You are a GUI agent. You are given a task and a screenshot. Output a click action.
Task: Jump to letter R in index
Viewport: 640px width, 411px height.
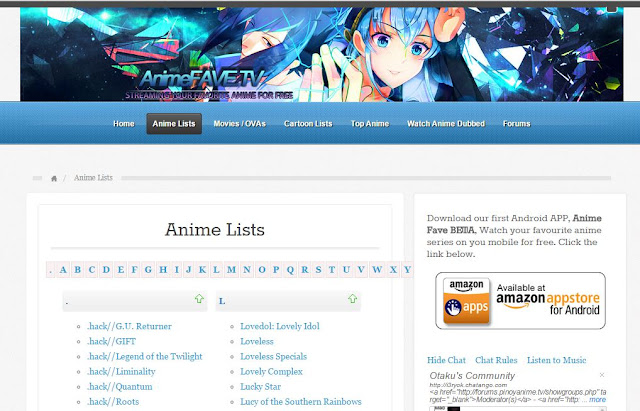(305, 270)
